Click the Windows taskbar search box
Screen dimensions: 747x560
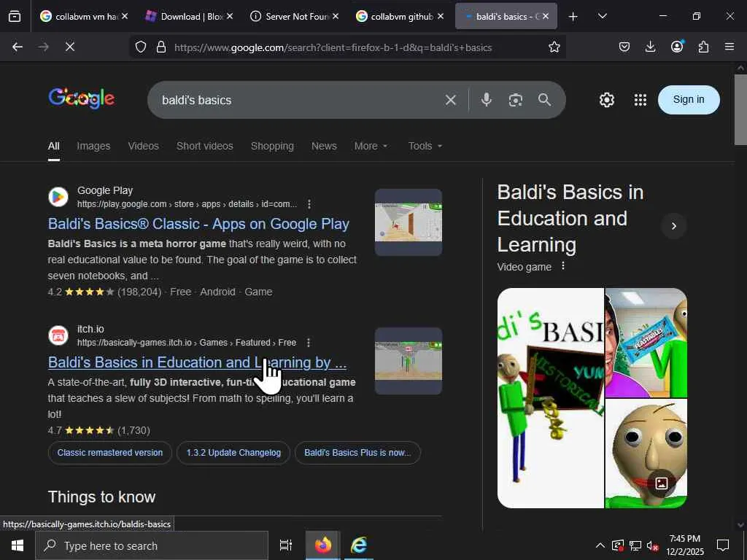152,545
